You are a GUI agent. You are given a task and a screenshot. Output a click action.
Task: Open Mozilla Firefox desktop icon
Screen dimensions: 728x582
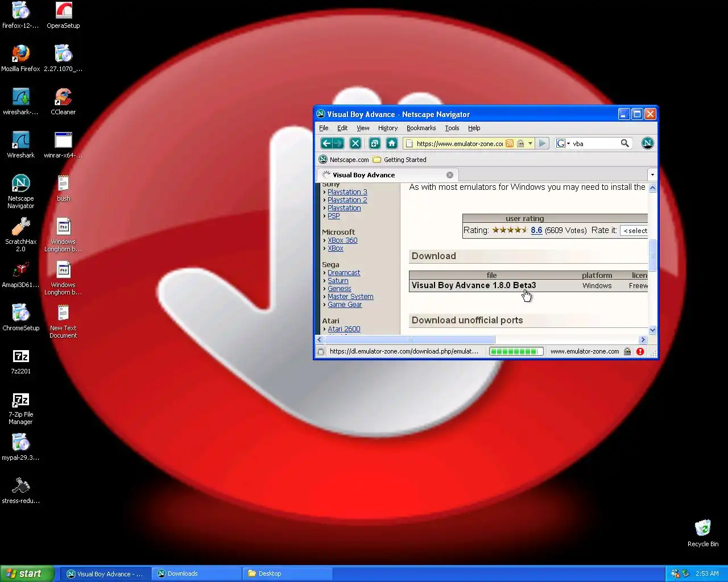[x=20, y=59]
